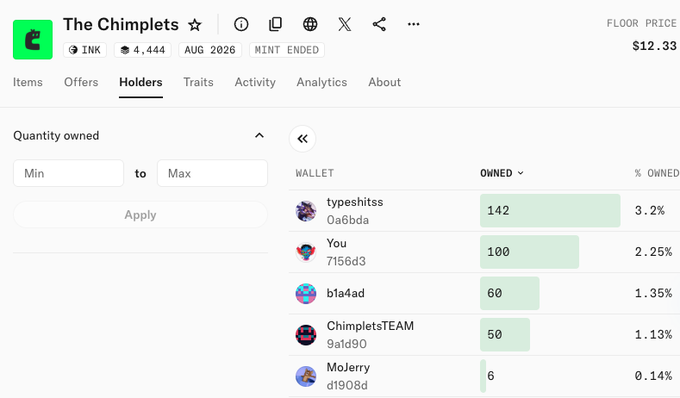The height and width of the screenshot is (398, 680).
Task: Sort by the OWNED column header
Action: pos(502,173)
